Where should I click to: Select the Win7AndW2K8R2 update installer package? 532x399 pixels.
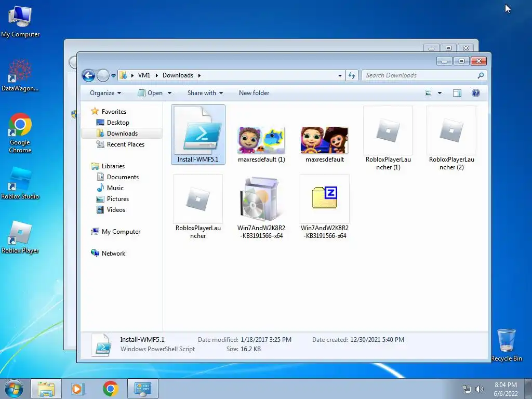click(x=261, y=207)
